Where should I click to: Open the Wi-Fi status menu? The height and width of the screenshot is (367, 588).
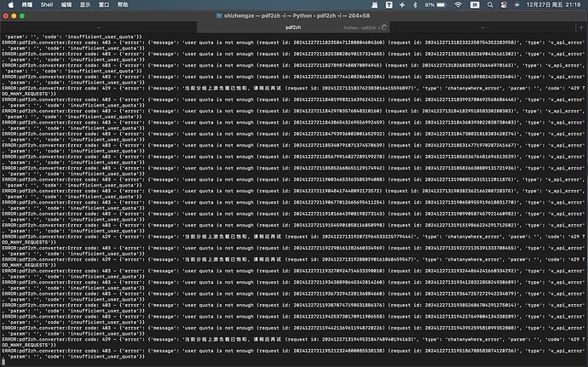[x=458, y=4]
